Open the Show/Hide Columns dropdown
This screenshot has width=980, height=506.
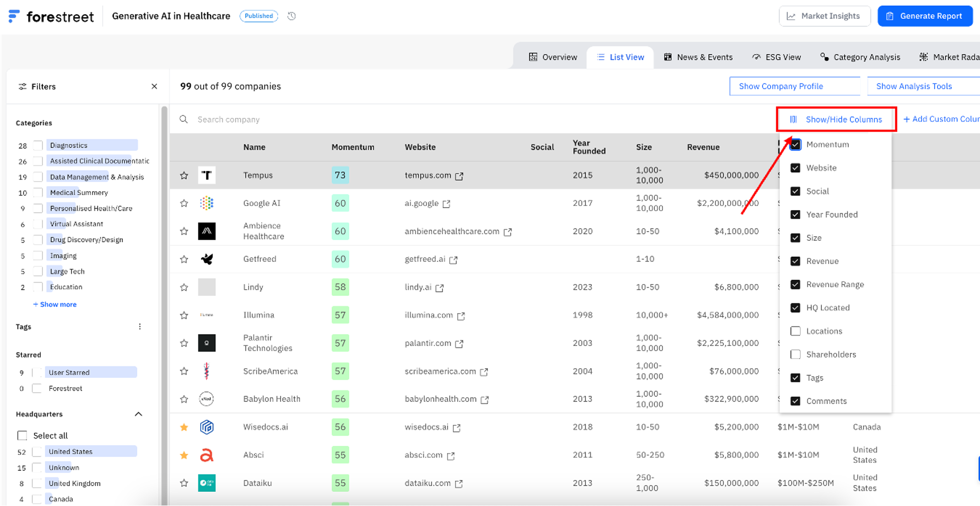836,119
